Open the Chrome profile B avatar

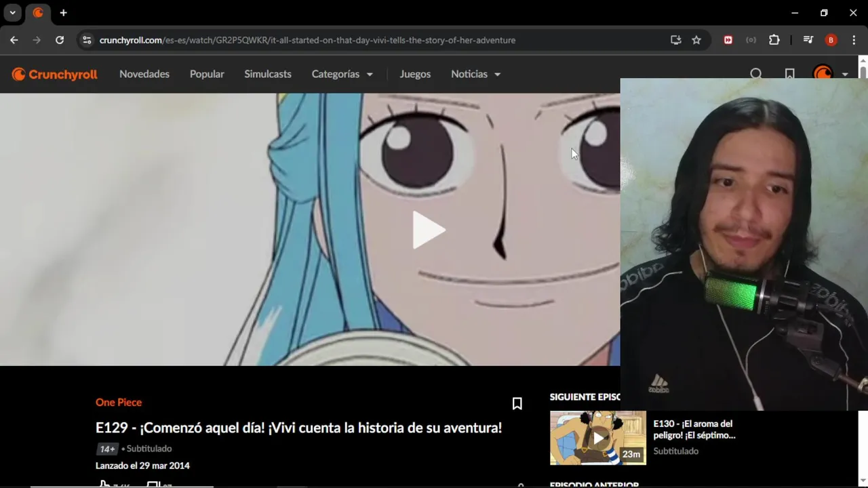click(831, 40)
